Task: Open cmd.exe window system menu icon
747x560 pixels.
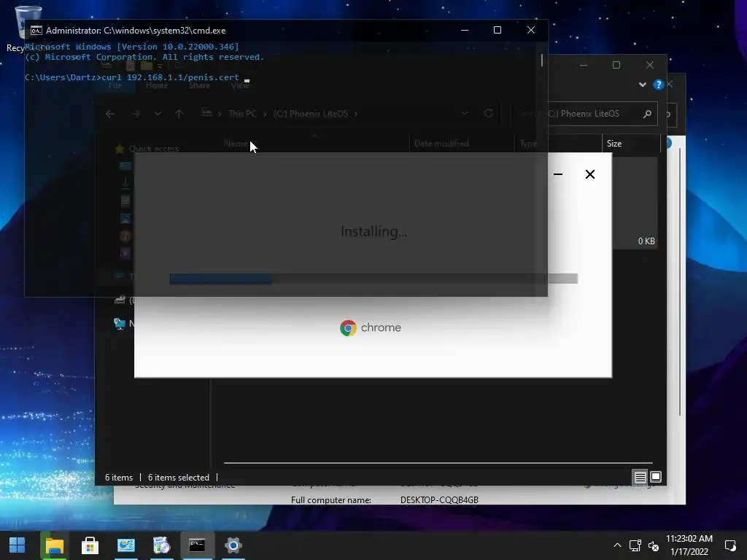Action: coord(36,31)
